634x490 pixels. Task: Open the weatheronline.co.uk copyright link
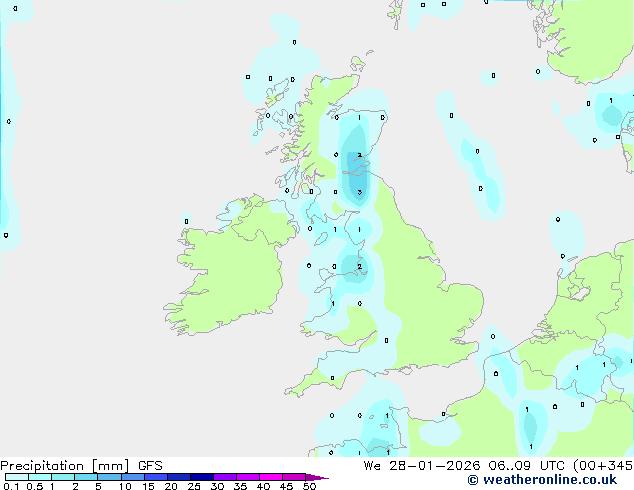pos(542,480)
